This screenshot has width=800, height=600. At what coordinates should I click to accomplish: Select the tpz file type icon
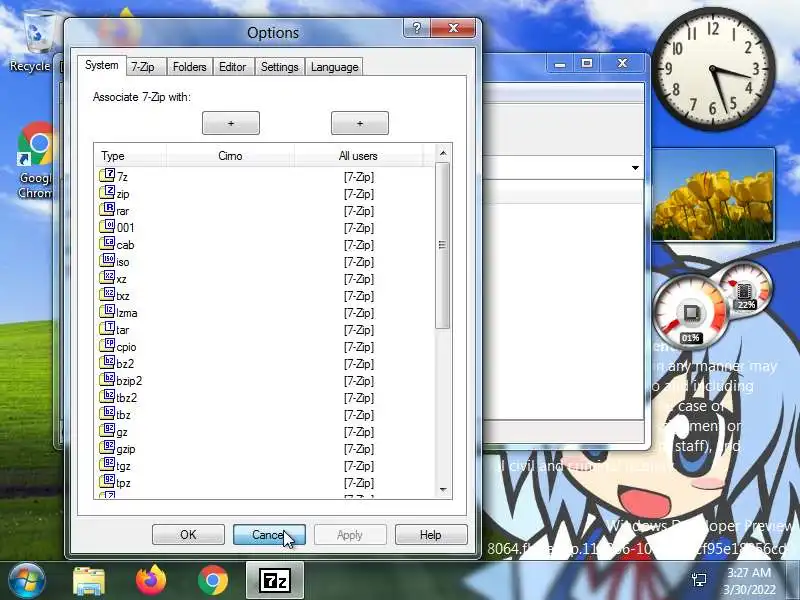(107, 482)
